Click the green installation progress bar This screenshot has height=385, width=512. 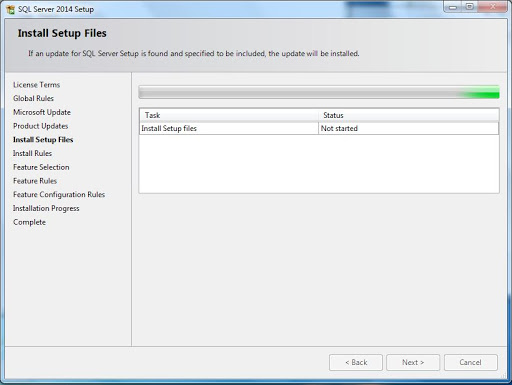(x=319, y=92)
